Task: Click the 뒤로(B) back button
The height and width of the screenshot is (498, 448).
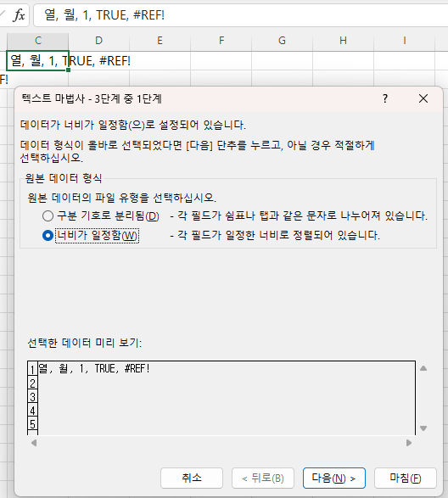Action: coord(263,478)
